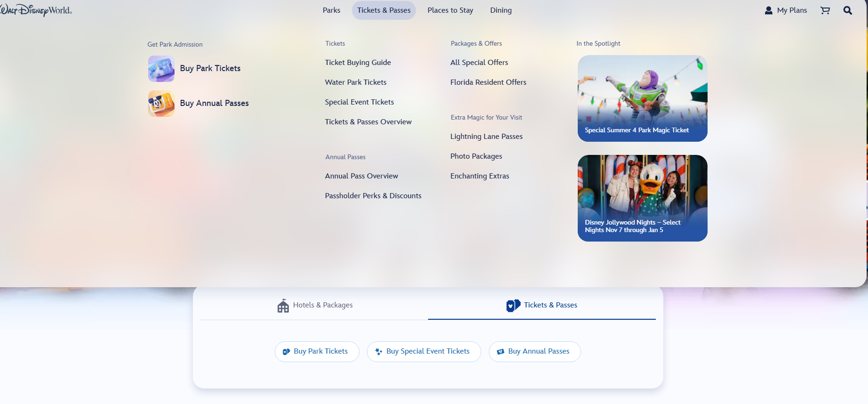Open the Disney Jollywood Nights spotlight card
Viewport: 868px width, 404px height.
click(x=643, y=198)
